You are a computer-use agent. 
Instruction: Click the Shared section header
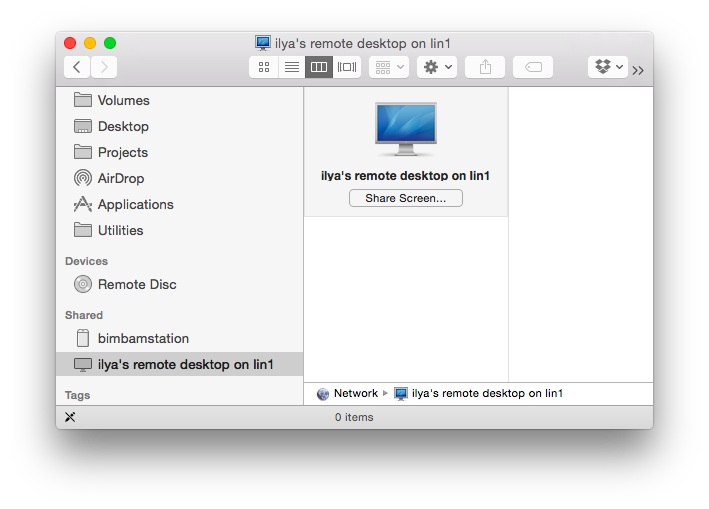tap(84, 315)
